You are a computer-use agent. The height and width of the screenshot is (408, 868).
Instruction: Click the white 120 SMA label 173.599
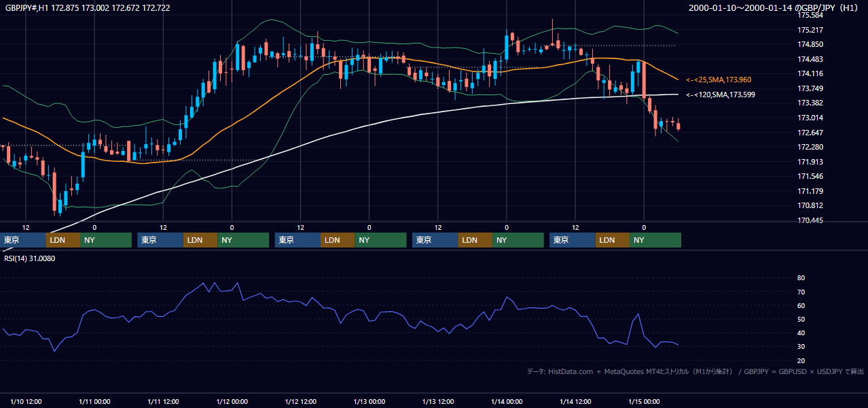721,95
